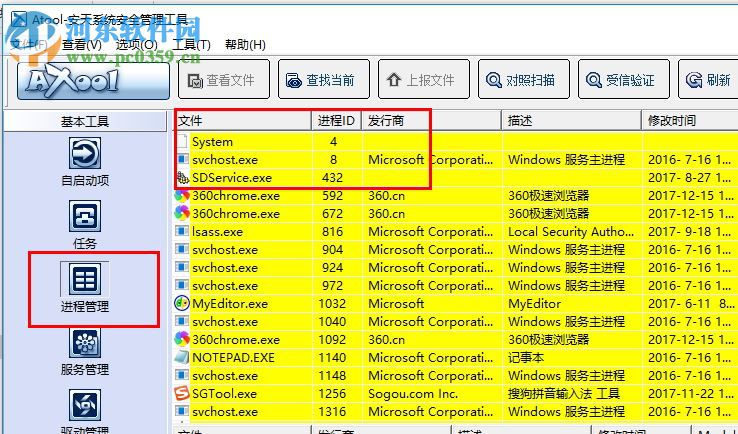
Task: Select 360chrome.exe with process ID 672
Action: point(456,214)
